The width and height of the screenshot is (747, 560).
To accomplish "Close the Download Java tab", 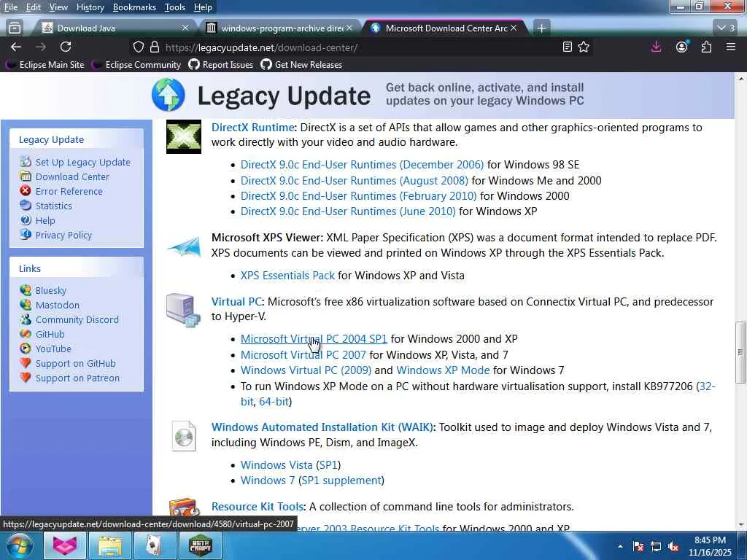I will tap(185, 28).
